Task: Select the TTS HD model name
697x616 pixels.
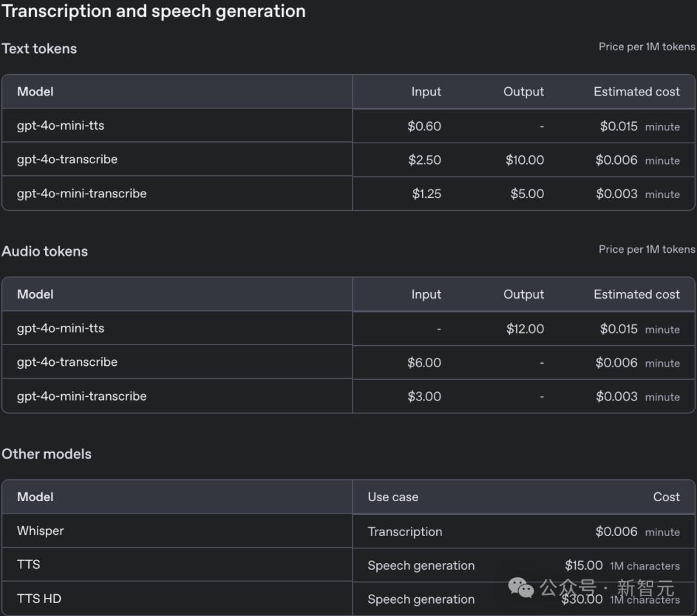Action: click(x=39, y=599)
